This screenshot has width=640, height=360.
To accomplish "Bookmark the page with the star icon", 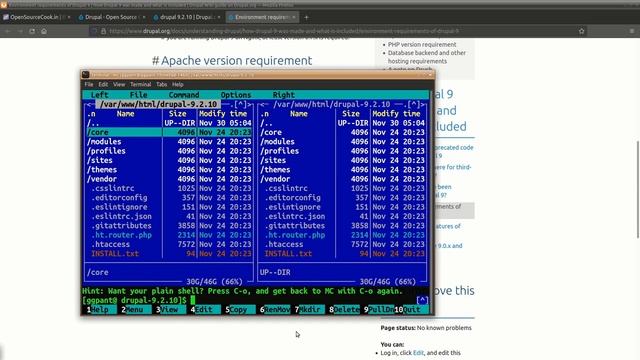I will point(582,31).
